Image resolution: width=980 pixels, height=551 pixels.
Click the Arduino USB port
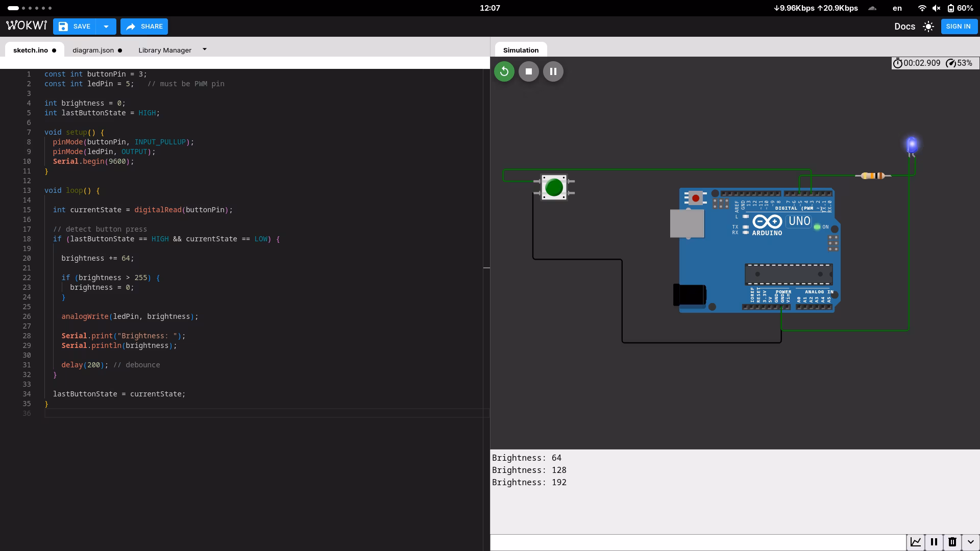(x=687, y=223)
